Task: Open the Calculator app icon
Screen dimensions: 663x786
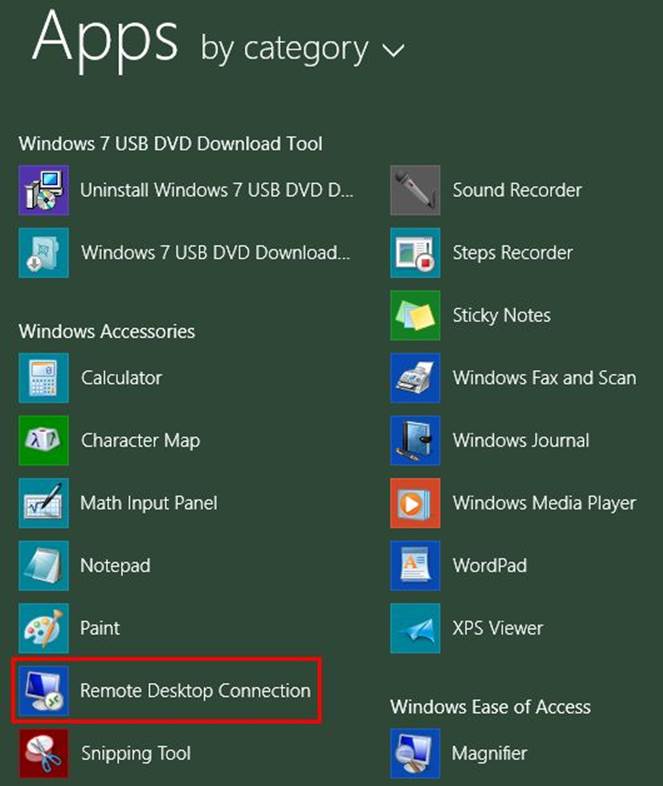Action: (x=44, y=378)
